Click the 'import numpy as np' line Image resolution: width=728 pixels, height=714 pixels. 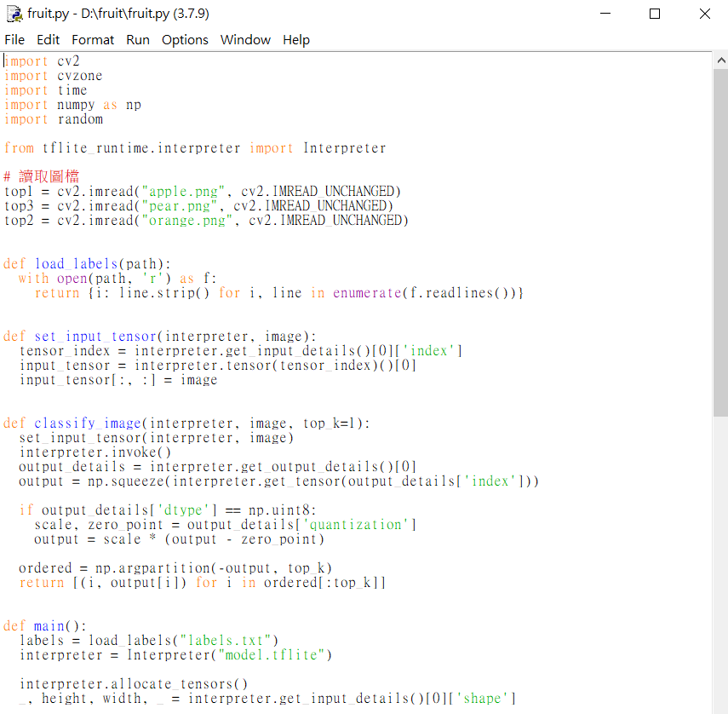point(72,105)
